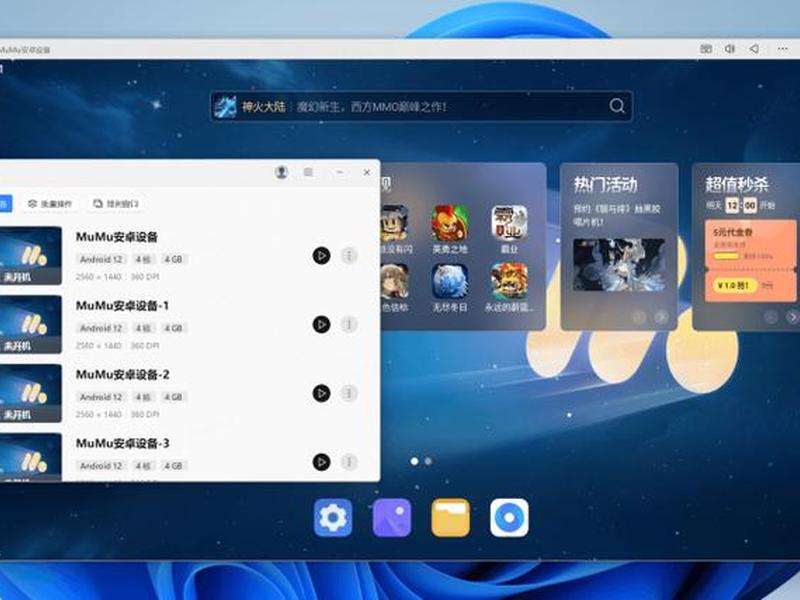Start the MuMu安卓设备-1 instance
The height and width of the screenshot is (600, 800).
tap(321, 324)
